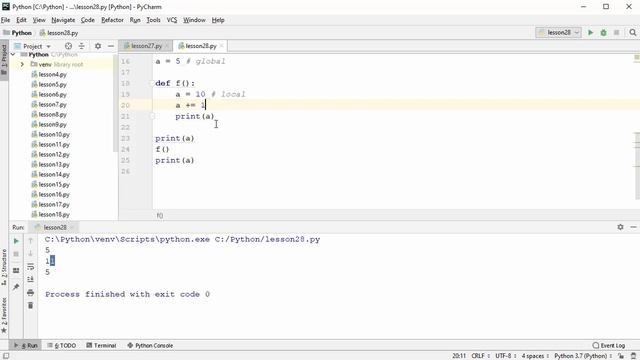
Task: Collapse the Python root folder
Action: [x=13, y=54]
